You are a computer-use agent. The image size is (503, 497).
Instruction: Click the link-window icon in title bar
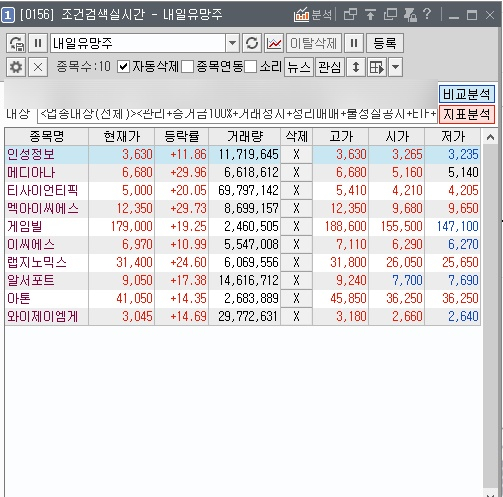coord(350,15)
